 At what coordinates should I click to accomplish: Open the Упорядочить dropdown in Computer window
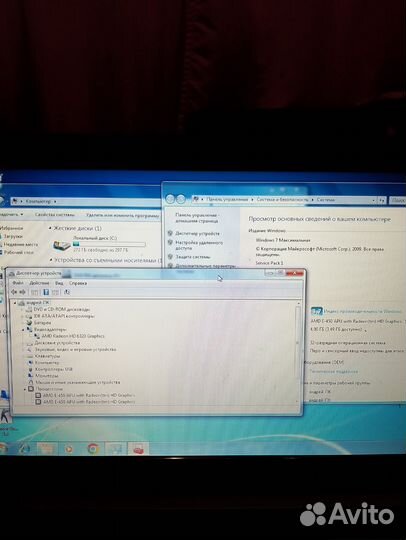click(x=11, y=214)
